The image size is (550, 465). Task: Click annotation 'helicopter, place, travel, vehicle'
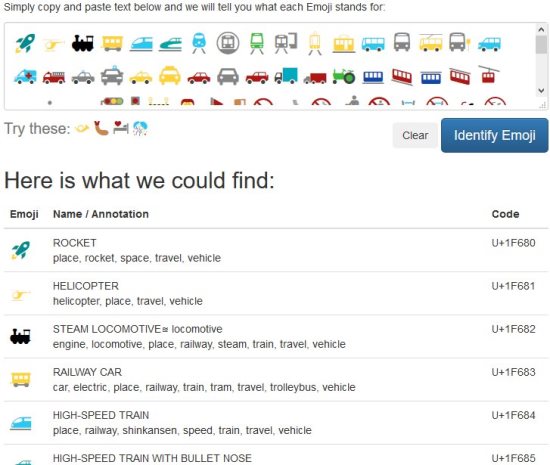point(128,301)
